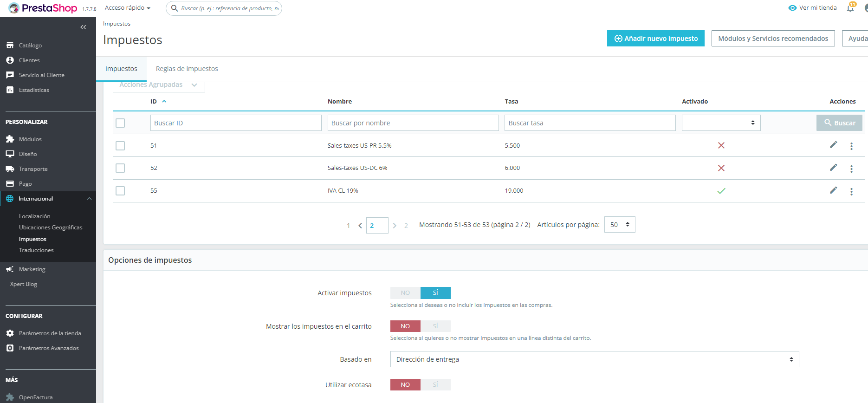The image size is (868, 403).
Task: Go to next page with right chevron
Action: (395, 226)
